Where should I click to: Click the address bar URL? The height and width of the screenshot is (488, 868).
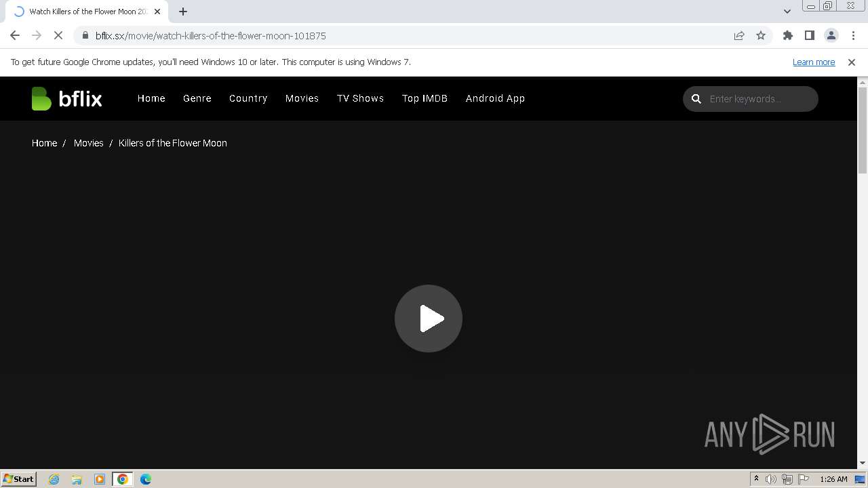pyautogui.click(x=211, y=35)
